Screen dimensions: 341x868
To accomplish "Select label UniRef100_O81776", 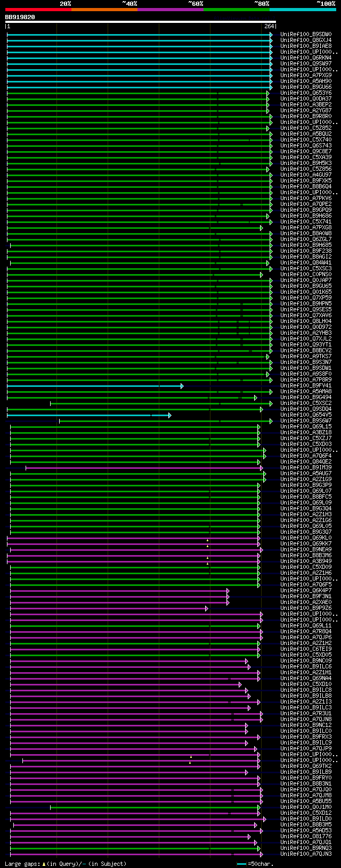I will [x=306, y=836].
